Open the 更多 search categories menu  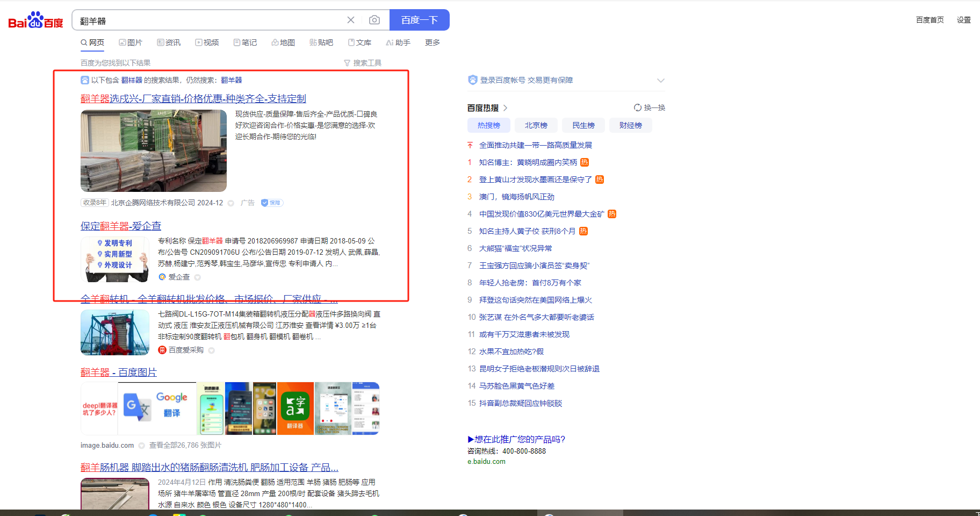pyautogui.click(x=432, y=42)
